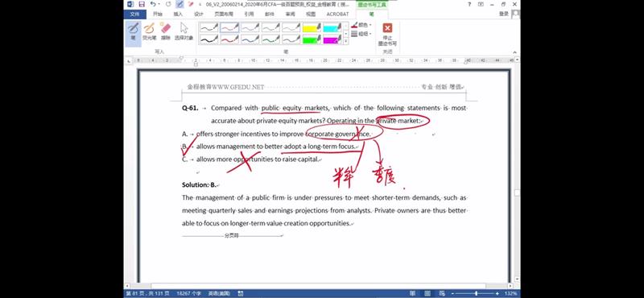Click the zoom slider handle

point(476,293)
